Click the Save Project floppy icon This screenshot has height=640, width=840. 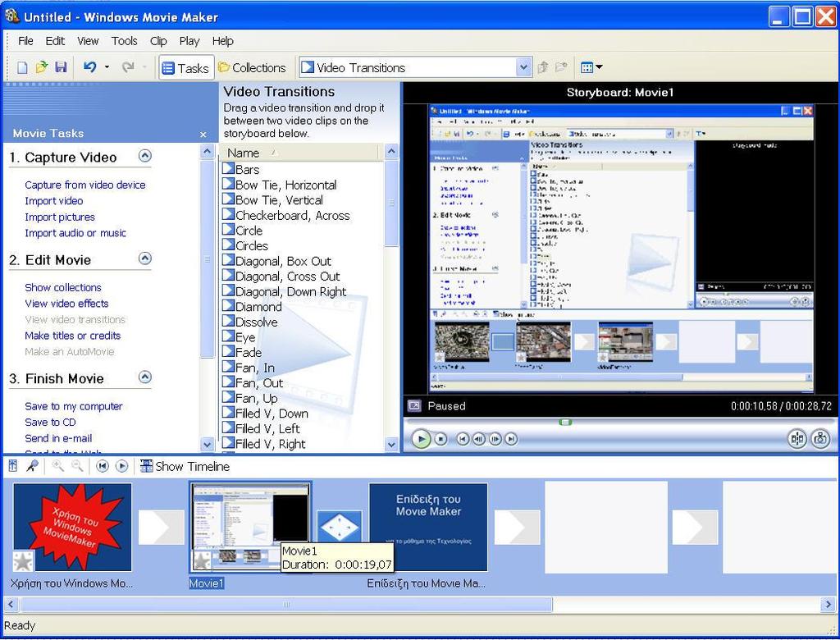tap(61, 67)
